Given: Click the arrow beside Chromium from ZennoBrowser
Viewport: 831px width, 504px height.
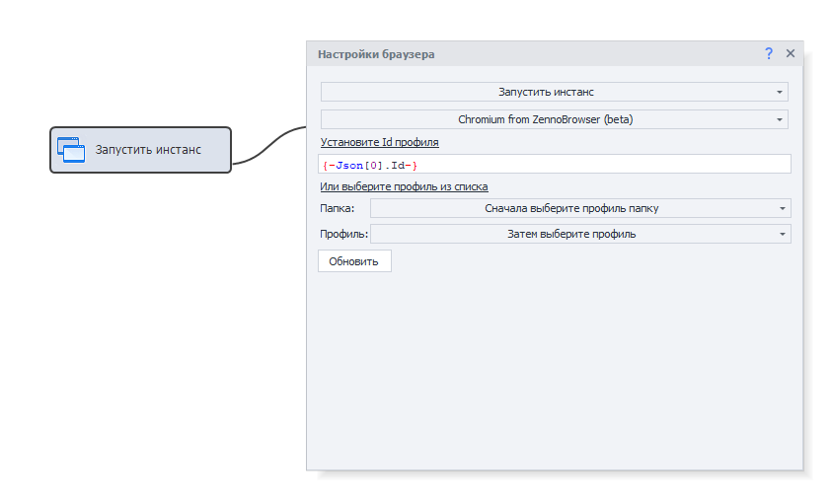Looking at the screenshot, I should click(780, 120).
